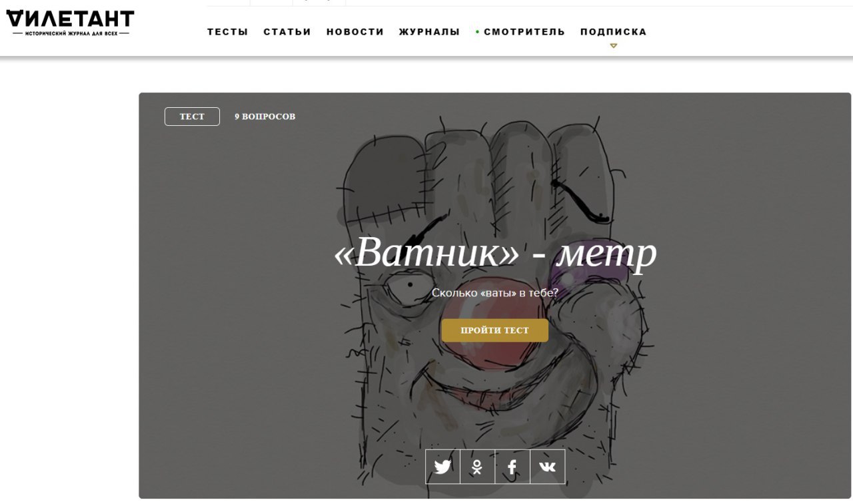Start quiz with Пройти тест button
The height and width of the screenshot is (504, 853).
(494, 330)
